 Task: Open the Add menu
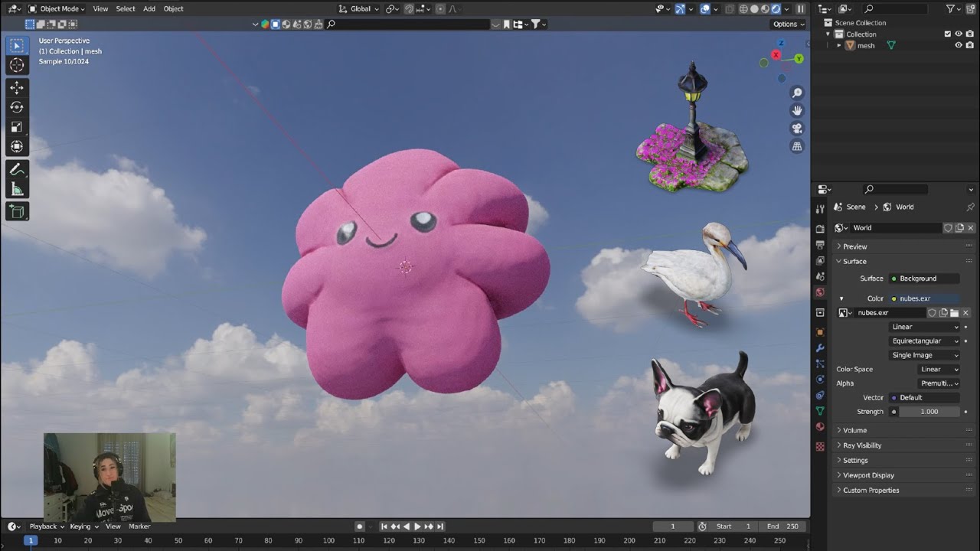coord(149,9)
